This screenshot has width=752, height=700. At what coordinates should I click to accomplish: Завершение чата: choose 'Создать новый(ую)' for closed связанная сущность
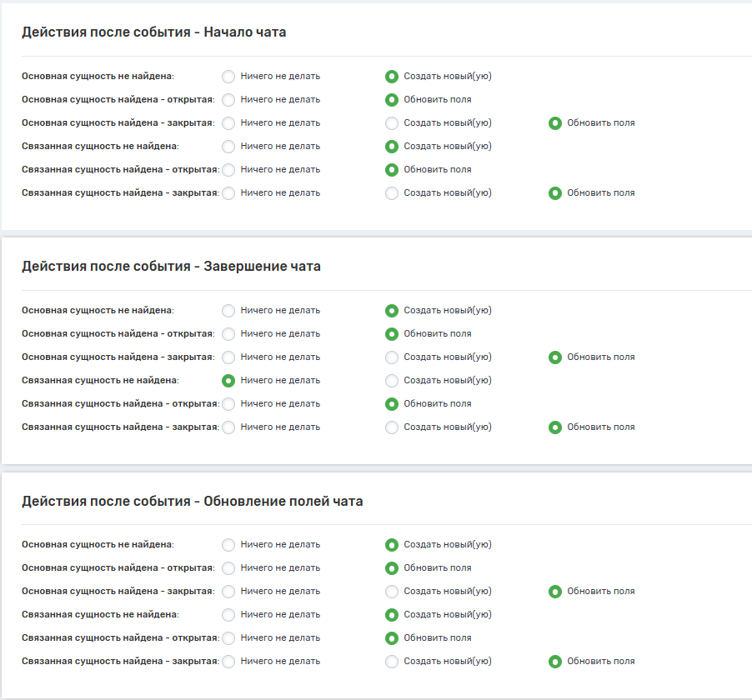click(x=392, y=427)
